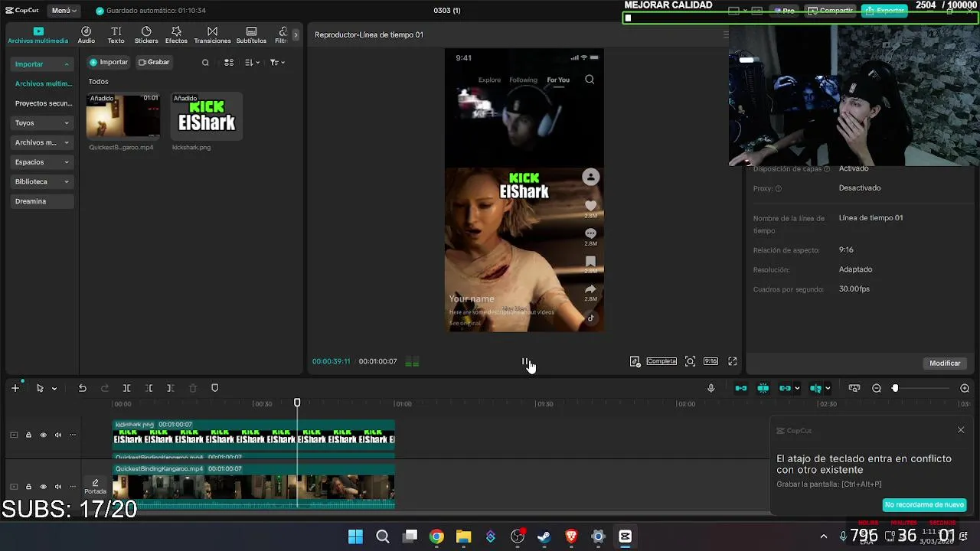
Task: Hide the QuickestBindingKangaroo.mp4 track
Action: 43,487
